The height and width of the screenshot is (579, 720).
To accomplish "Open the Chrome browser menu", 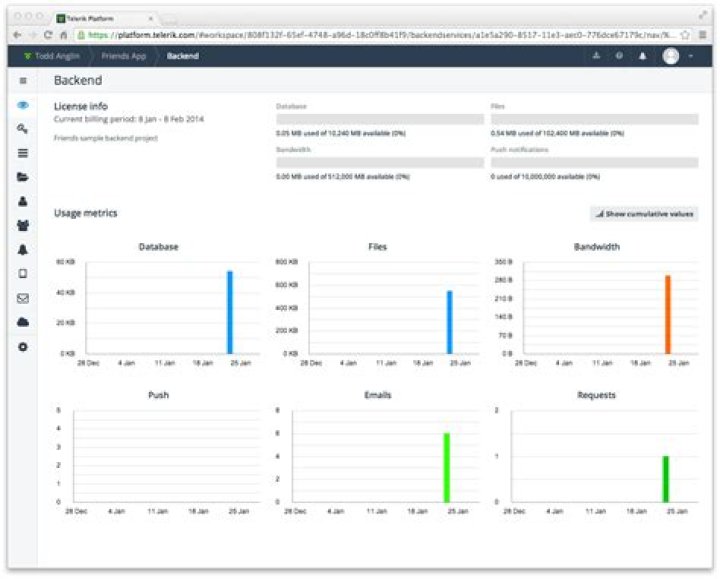I will click(x=703, y=34).
